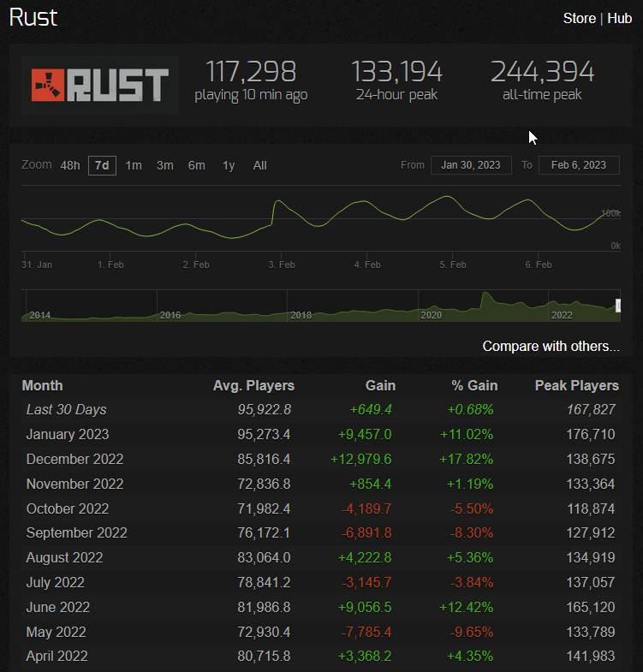Viewport: 643px width, 672px height.
Task: Click the Month column header
Action: [43, 386]
